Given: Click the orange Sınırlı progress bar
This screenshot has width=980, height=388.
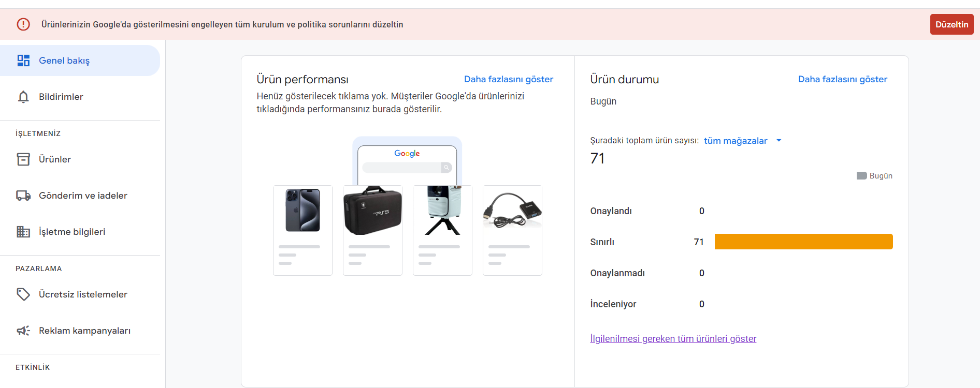Looking at the screenshot, I should click(x=804, y=242).
